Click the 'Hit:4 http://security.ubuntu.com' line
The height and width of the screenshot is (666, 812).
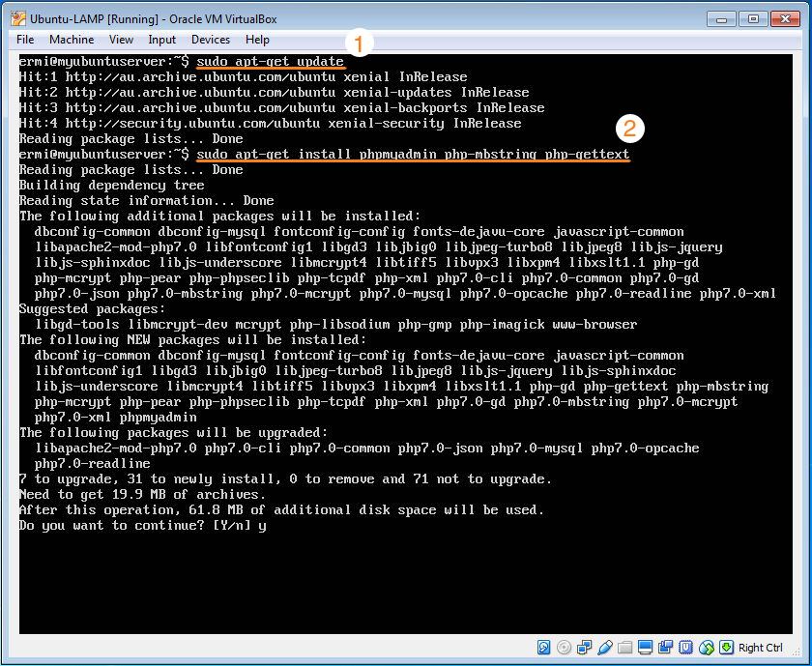click(270, 123)
